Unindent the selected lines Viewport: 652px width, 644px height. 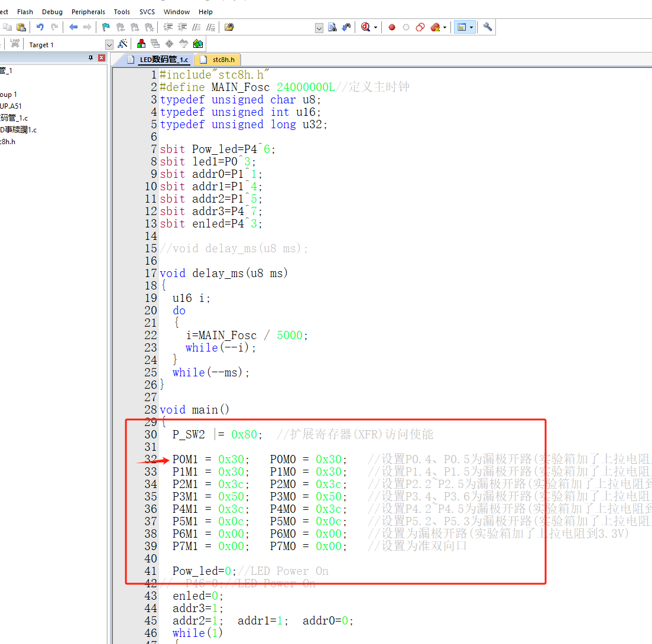pos(182,27)
